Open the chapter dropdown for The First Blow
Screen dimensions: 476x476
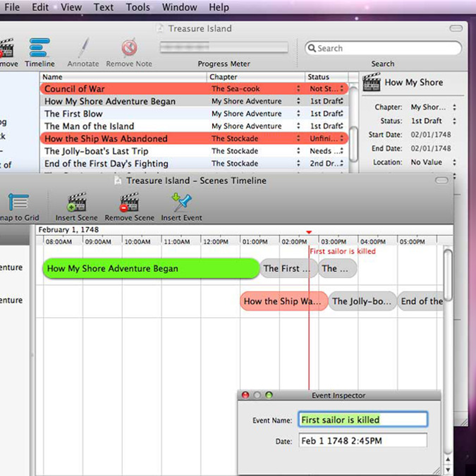tap(298, 114)
